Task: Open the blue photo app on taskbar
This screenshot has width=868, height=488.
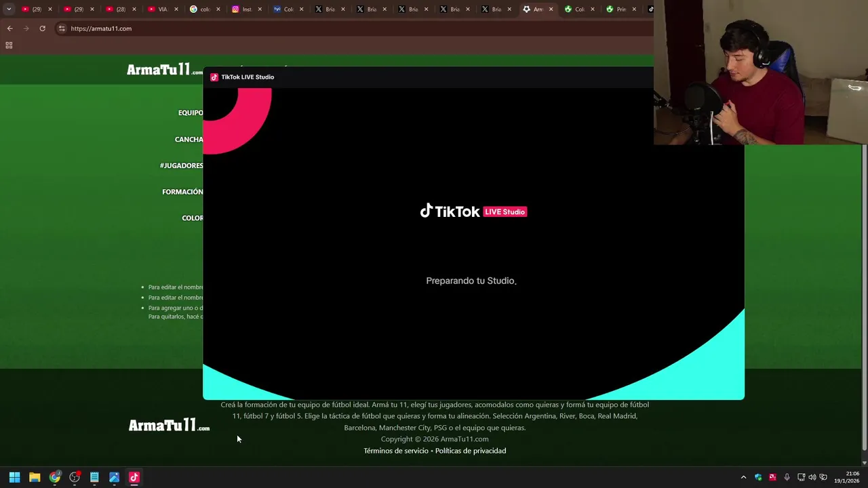Action: pyautogui.click(x=114, y=477)
